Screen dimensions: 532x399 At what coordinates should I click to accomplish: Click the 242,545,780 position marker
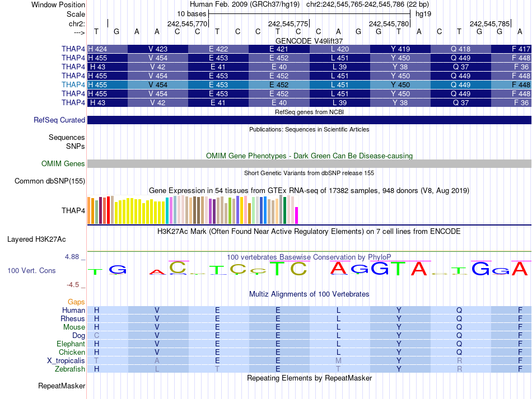pyautogui.click(x=389, y=24)
